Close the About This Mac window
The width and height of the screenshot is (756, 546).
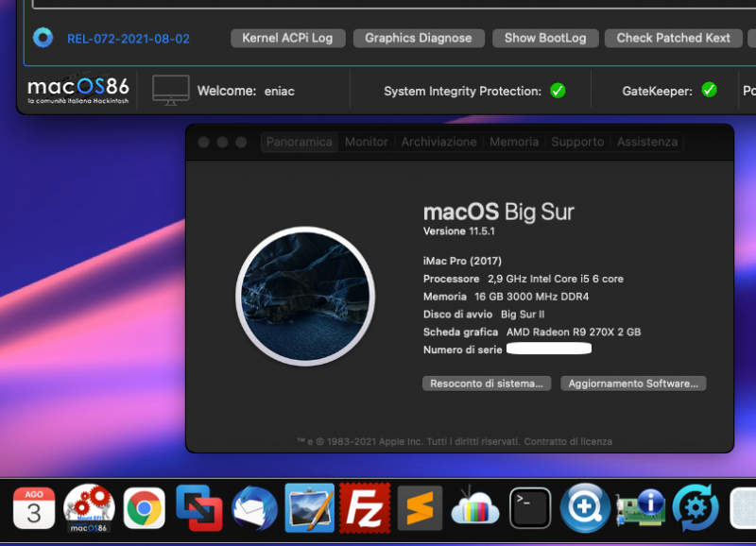[x=203, y=142]
